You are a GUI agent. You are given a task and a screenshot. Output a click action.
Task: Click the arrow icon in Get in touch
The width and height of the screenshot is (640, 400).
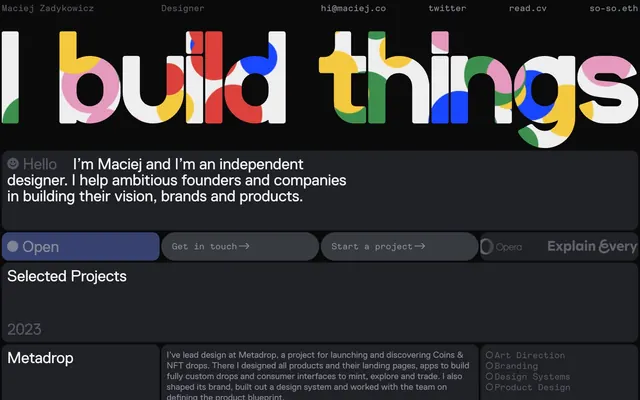[x=244, y=246]
